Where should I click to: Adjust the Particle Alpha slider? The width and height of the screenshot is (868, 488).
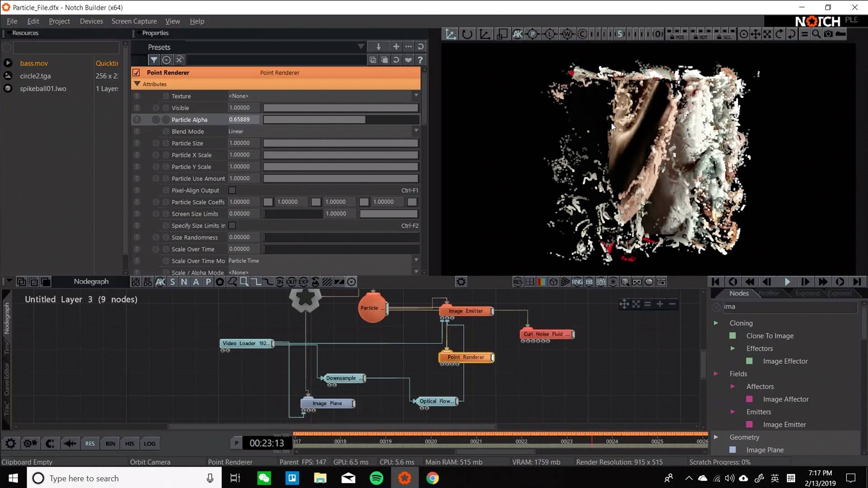pyautogui.click(x=341, y=120)
